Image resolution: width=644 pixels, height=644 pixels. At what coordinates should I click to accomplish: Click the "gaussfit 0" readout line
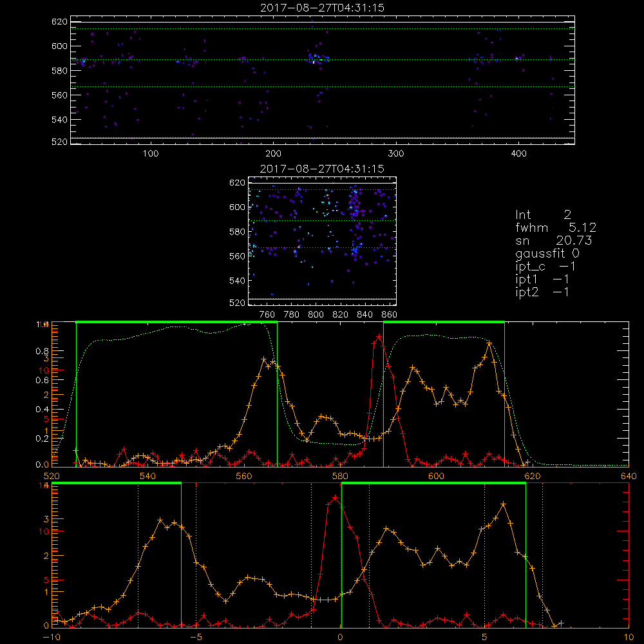547,253
